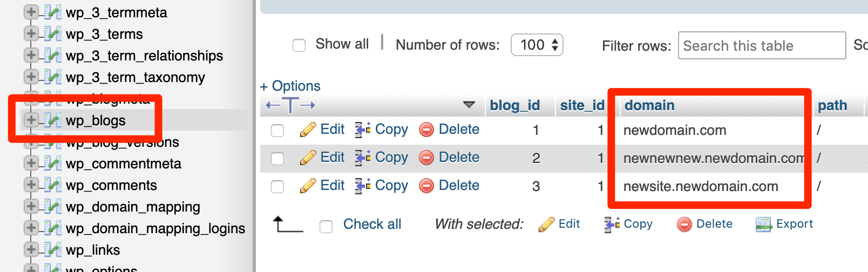
Task: Click the red Delete icon for newsite.newdomain.com row
Action: pos(426,186)
